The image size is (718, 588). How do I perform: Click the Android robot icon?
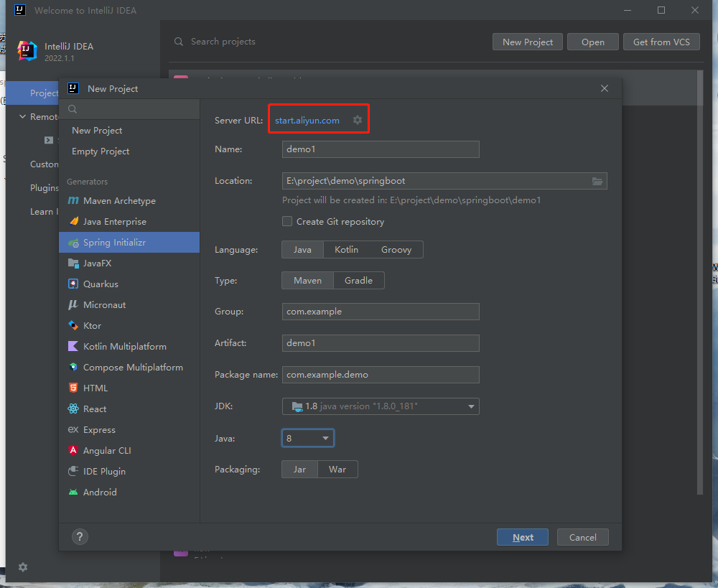coord(73,493)
